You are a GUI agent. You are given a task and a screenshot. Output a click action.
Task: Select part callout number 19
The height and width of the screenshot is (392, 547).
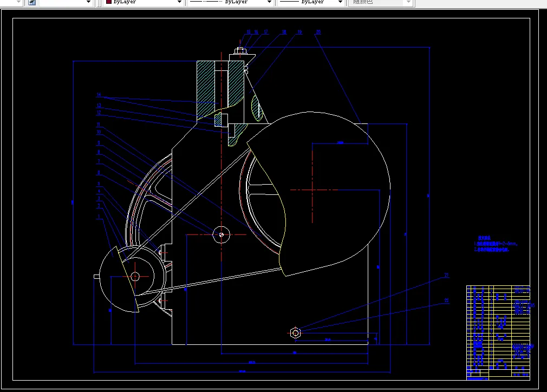click(x=299, y=32)
